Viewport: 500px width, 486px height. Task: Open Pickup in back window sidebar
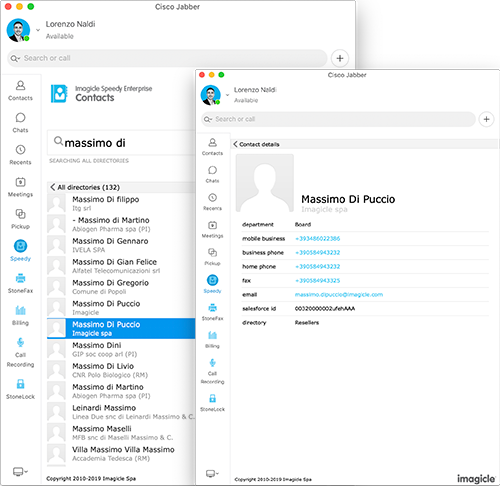20,219
